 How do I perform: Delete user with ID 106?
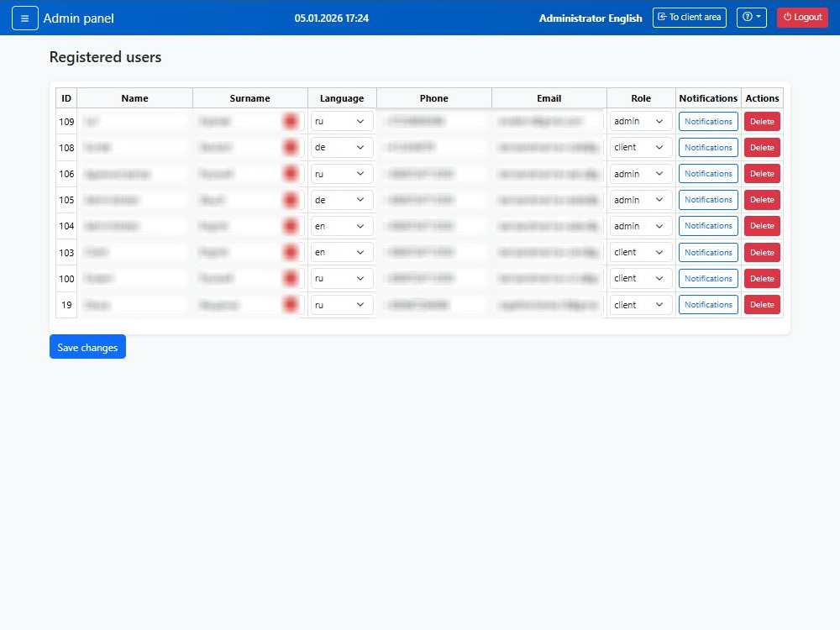tap(762, 174)
